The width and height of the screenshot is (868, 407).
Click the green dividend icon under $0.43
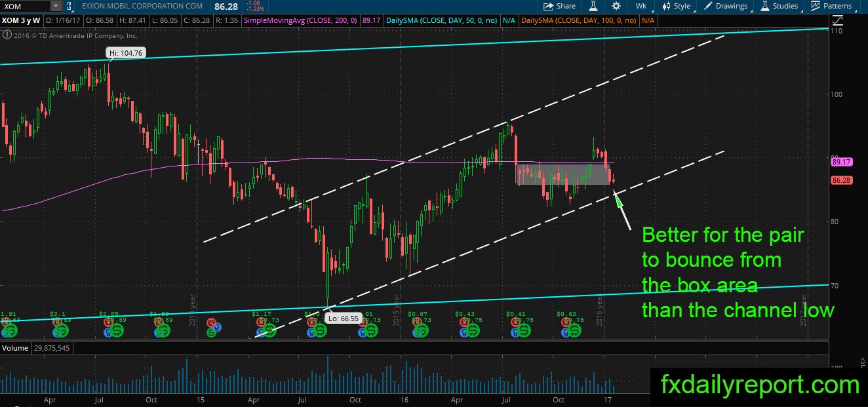[471, 330]
